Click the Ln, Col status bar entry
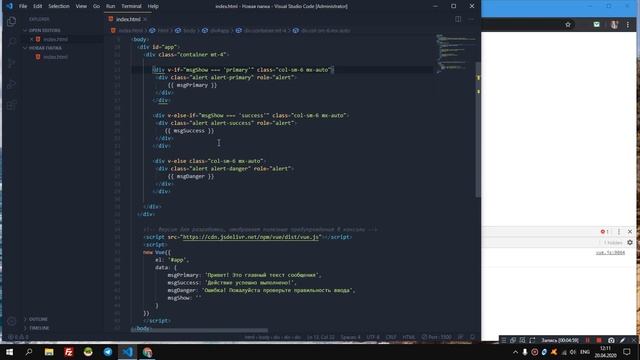Viewport: 640px width, 360px height. [320, 337]
